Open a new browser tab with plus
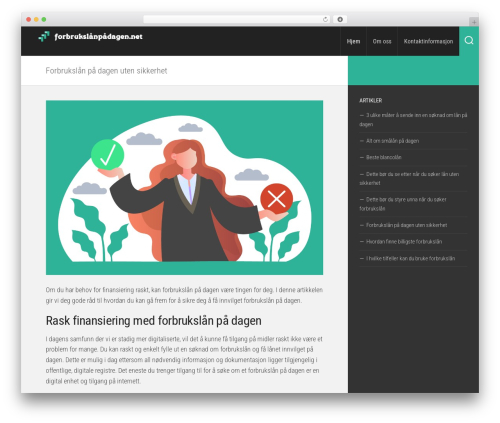 tap(474, 22)
